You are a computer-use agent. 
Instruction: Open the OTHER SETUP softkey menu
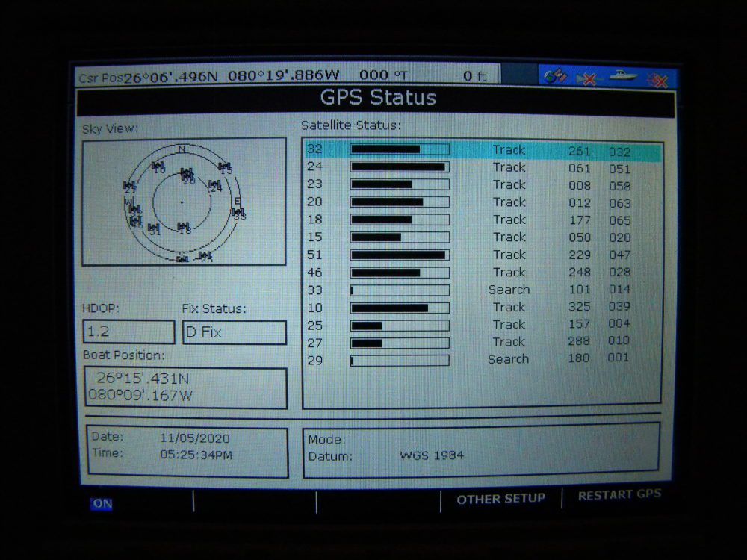(500, 499)
